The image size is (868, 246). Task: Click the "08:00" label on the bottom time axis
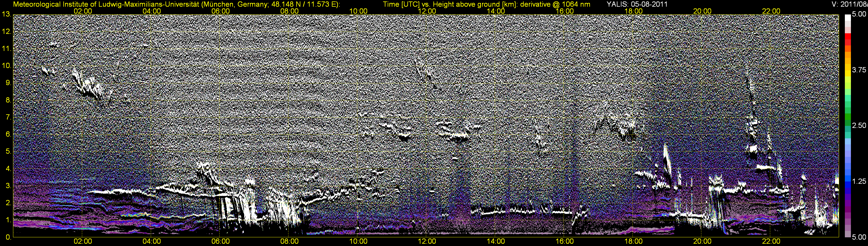coord(289,241)
